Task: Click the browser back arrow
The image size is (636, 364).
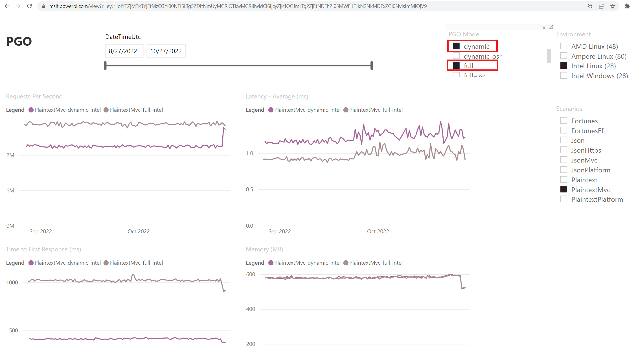Action: [7, 6]
